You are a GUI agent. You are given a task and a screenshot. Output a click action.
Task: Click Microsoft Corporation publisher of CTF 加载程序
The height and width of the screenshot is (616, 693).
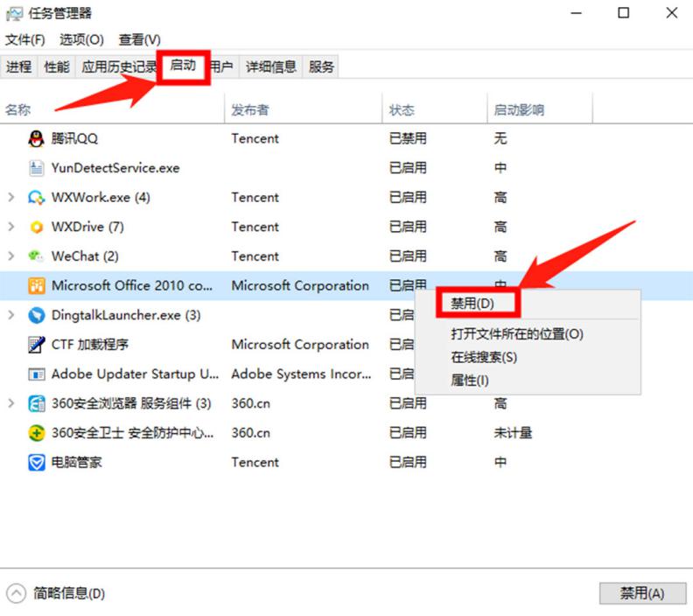300,344
